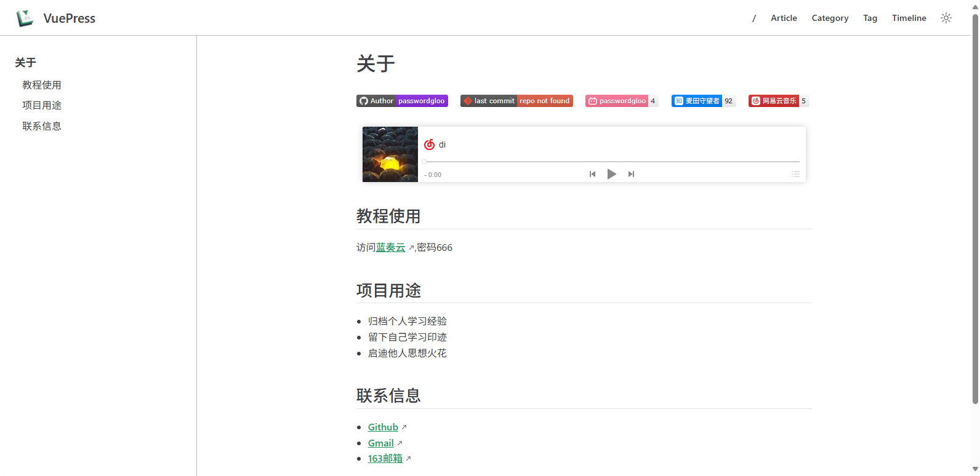Open the Author passwordgloo GitHub badge
The height and width of the screenshot is (476, 980).
(x=402, y=101)
